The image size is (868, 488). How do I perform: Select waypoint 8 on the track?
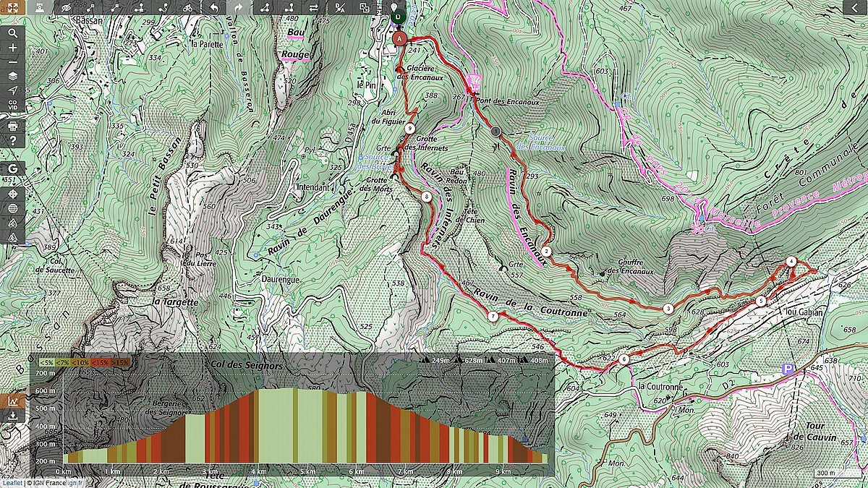427,197
